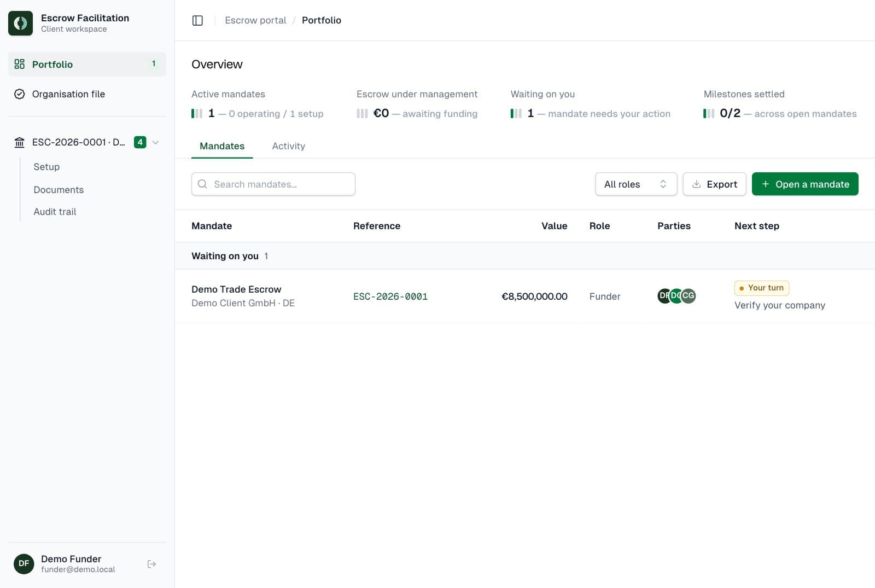Click the Client workspace subtitle
The height and width of the screenshot is (588, 875).
[74, 29]
